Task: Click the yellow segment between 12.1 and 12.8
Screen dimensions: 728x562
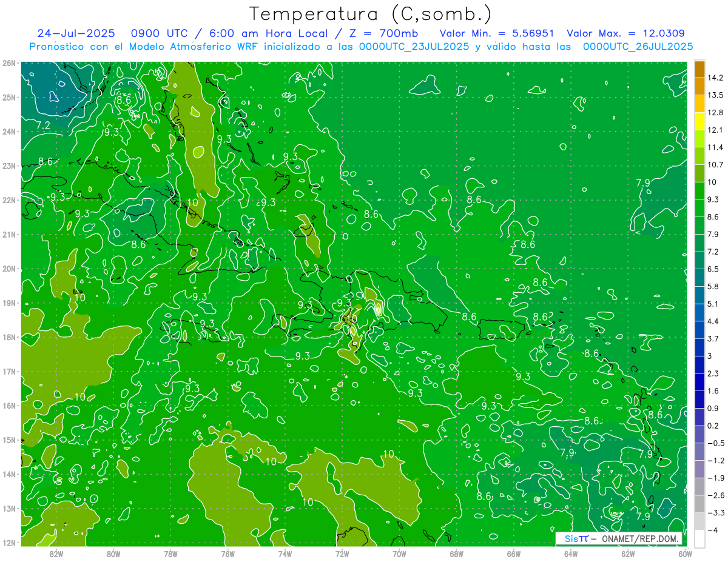Action: coord(699,121)
